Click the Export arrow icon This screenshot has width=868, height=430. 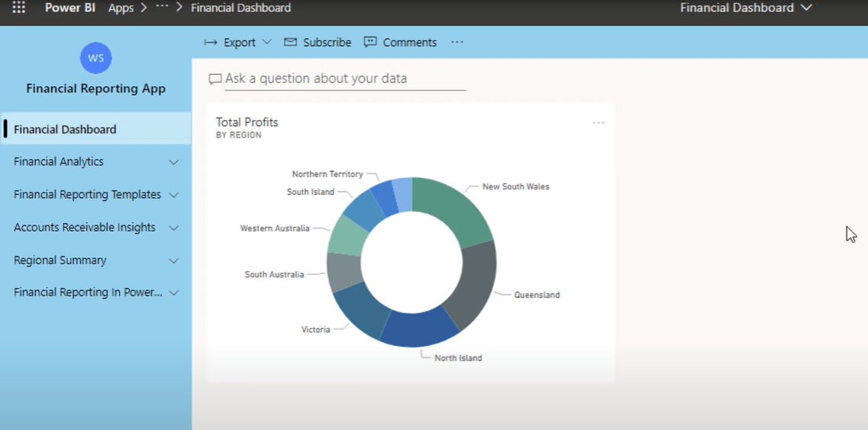(211, 42)
